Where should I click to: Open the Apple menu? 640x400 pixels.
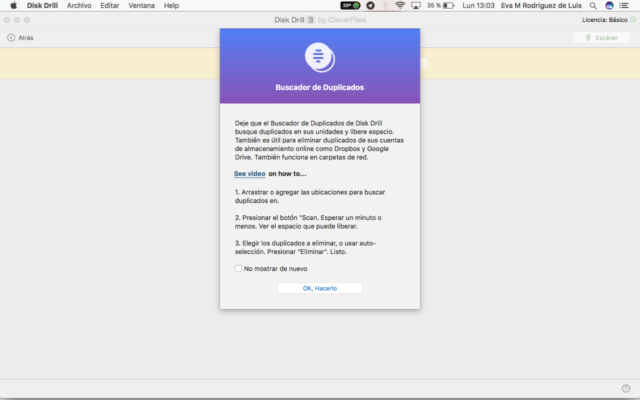(13, 5)
